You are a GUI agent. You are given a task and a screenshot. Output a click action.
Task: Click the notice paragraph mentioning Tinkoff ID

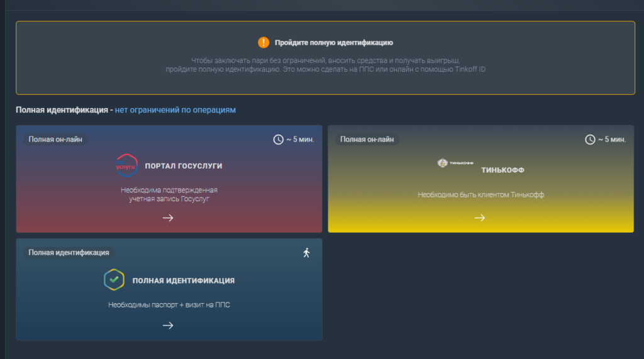pyautogui.click(x=326, y=65)
